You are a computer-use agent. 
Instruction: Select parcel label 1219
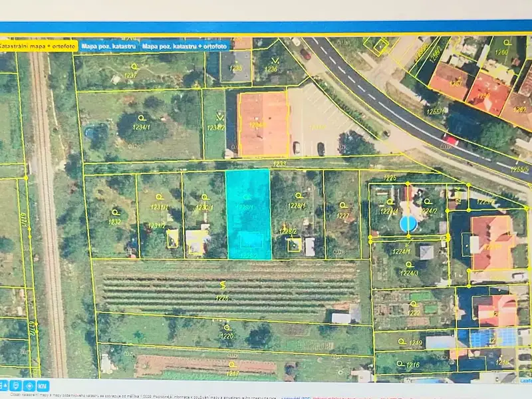tap(415, 342)
